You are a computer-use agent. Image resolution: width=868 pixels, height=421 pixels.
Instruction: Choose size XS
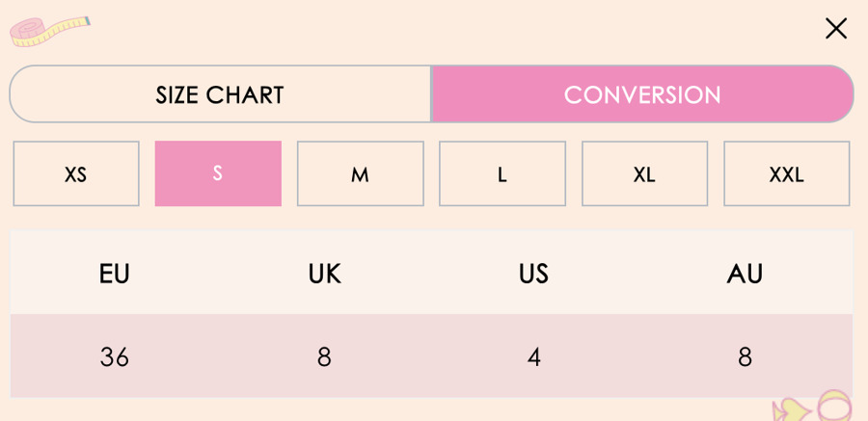76,173
